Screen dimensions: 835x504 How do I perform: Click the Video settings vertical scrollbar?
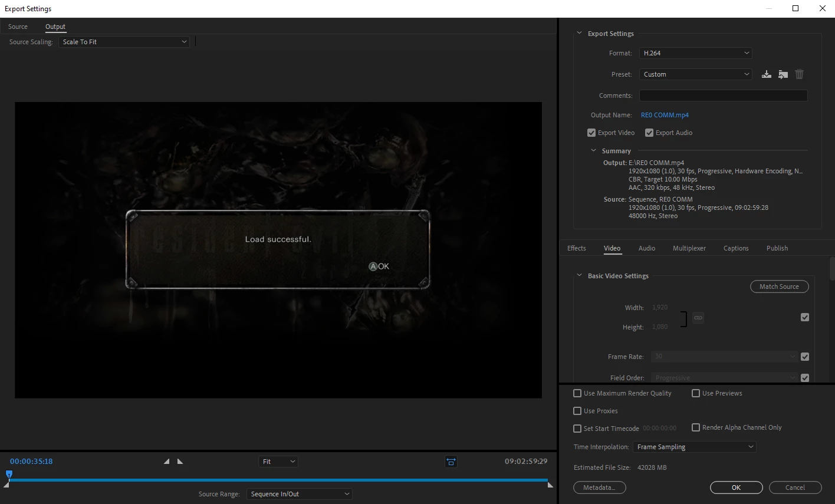point(832,270)
